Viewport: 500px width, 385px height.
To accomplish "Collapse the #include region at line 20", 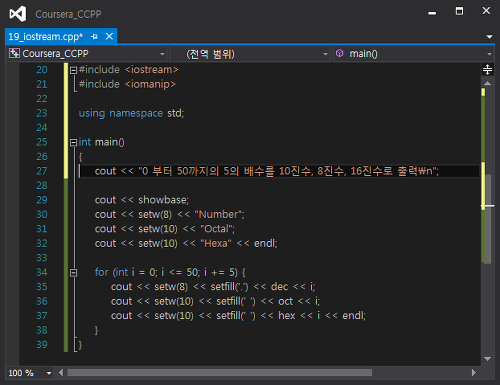I will coord(73,70).
